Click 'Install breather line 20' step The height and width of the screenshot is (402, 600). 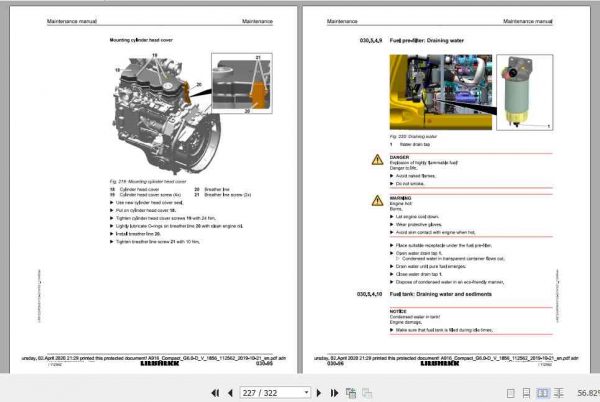click(138, 234)
